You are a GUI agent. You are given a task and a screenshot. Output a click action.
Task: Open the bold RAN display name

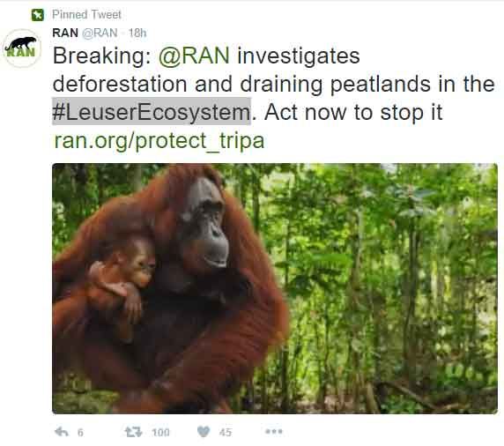coord(65,33)
